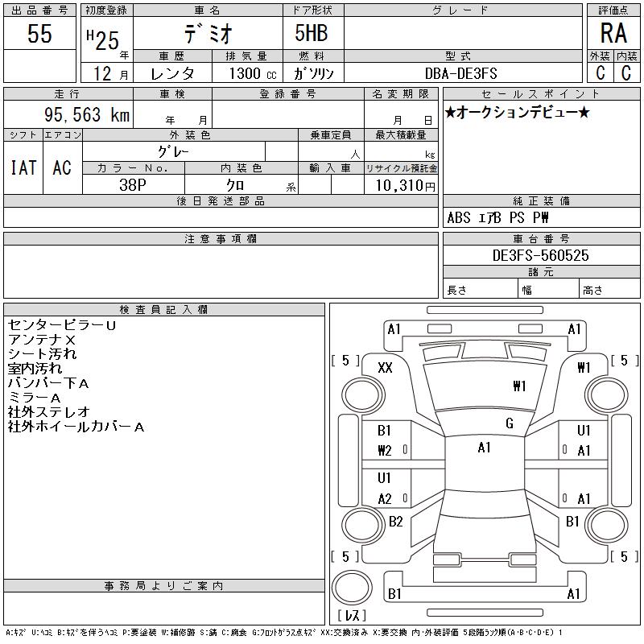Image resolution: width=644 pixels, height=644 pixels.
Task: Select the センターピラーU inspector note
Action: coord(62,325)
